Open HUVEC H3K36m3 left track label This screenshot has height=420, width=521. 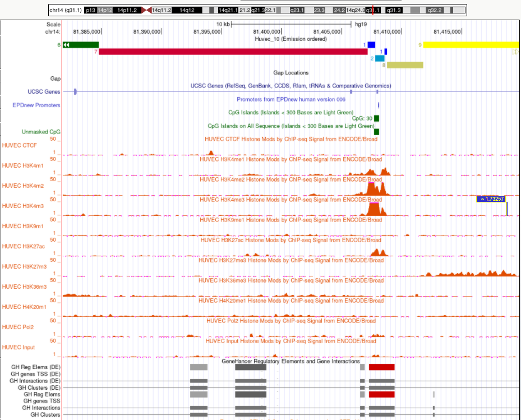pyautogui.click(x=24, y=287)
